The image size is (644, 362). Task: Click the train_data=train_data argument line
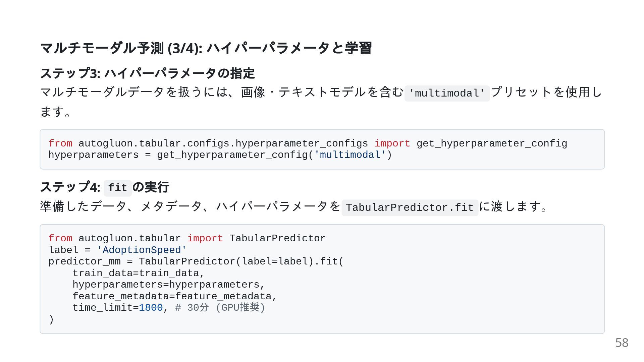tap(138, 273)
